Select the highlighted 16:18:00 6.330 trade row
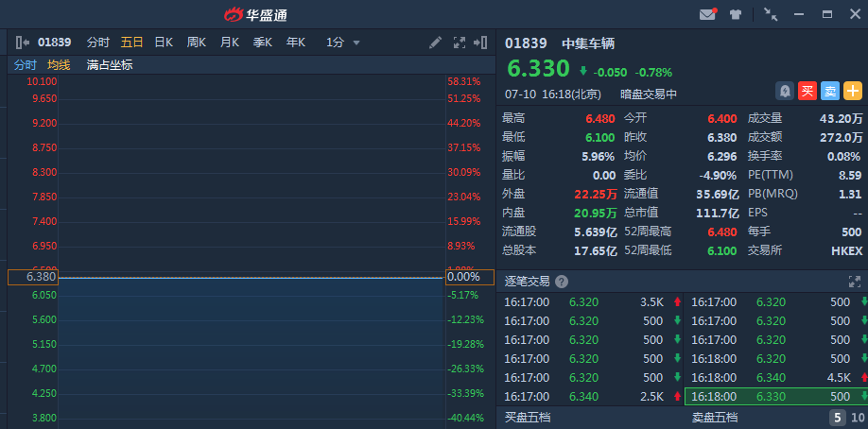Viewport: 868px width, 429px height. point(776,396)
